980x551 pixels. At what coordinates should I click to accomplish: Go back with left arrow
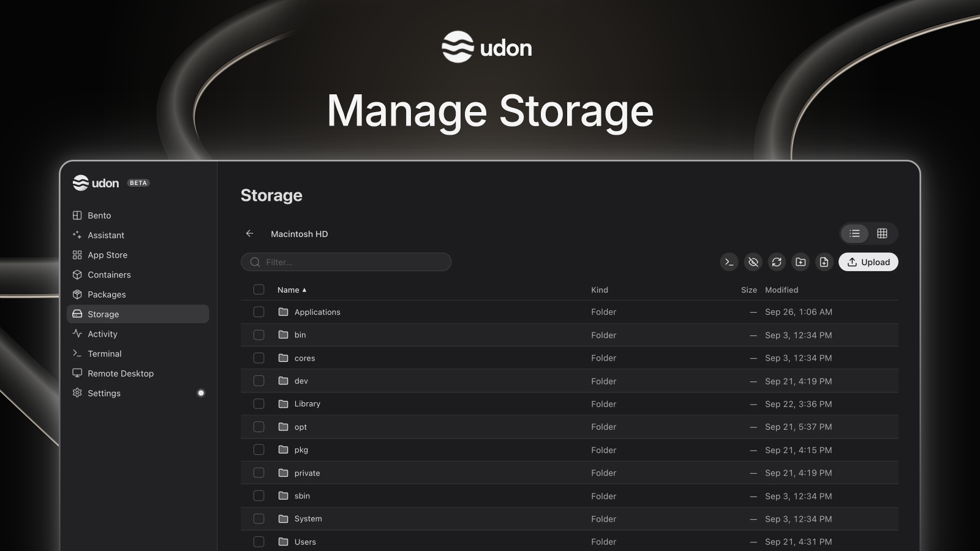pos(249,233)
